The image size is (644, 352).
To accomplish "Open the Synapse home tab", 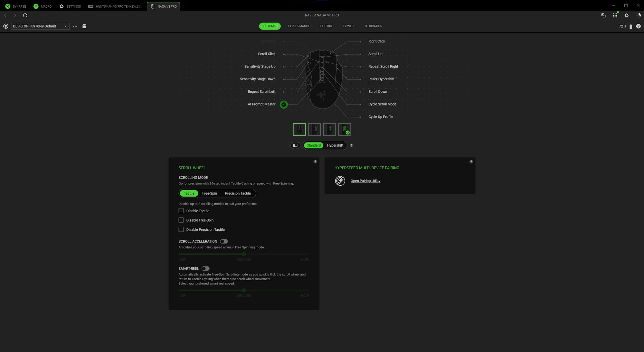I will (x=15, y=6).
